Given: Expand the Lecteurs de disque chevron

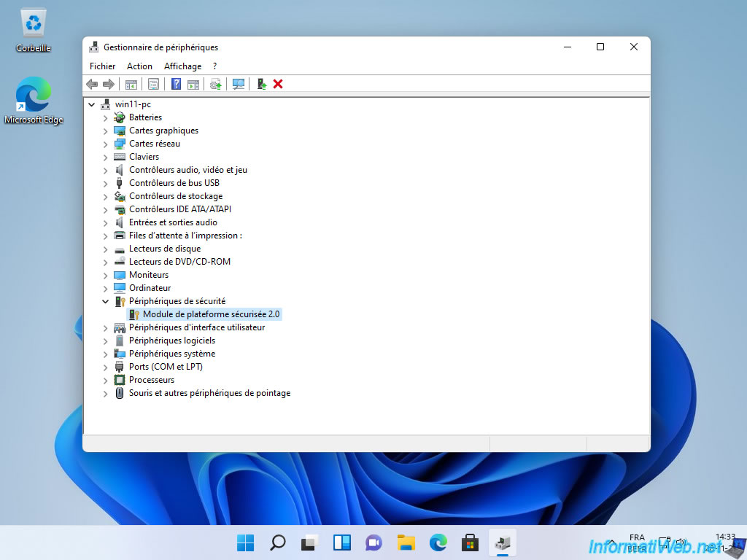Looking at the screenshot, I should click(x=105, y=249).
